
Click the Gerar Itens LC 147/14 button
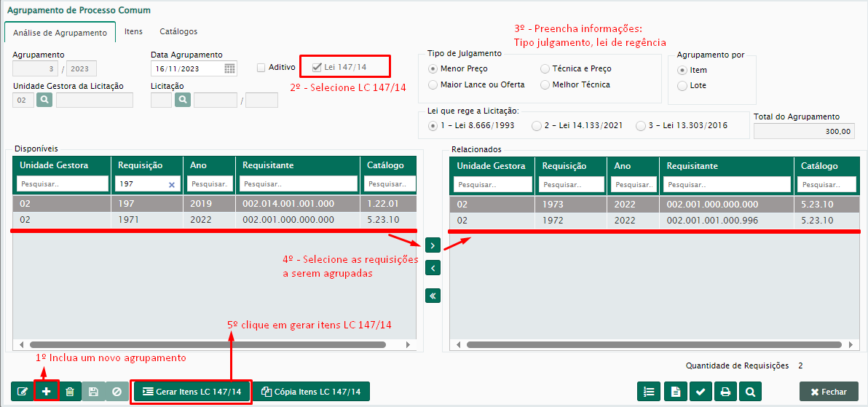pyautogui.click(x=192, y=392)
